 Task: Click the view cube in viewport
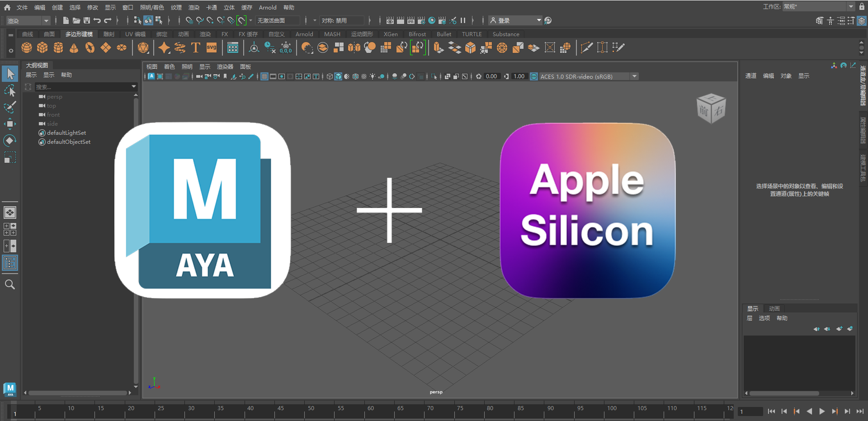tap(711, 109)
